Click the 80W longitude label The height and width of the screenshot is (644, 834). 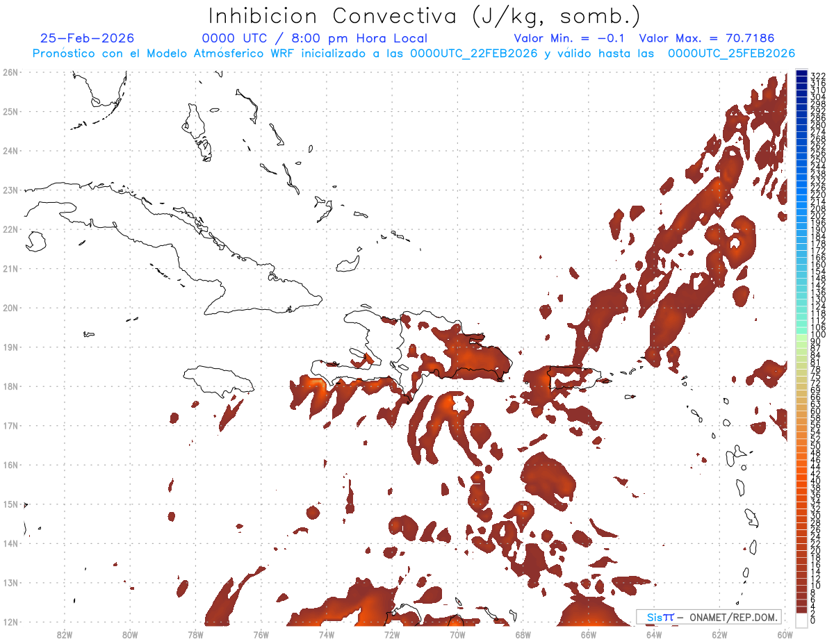point(130,634)
